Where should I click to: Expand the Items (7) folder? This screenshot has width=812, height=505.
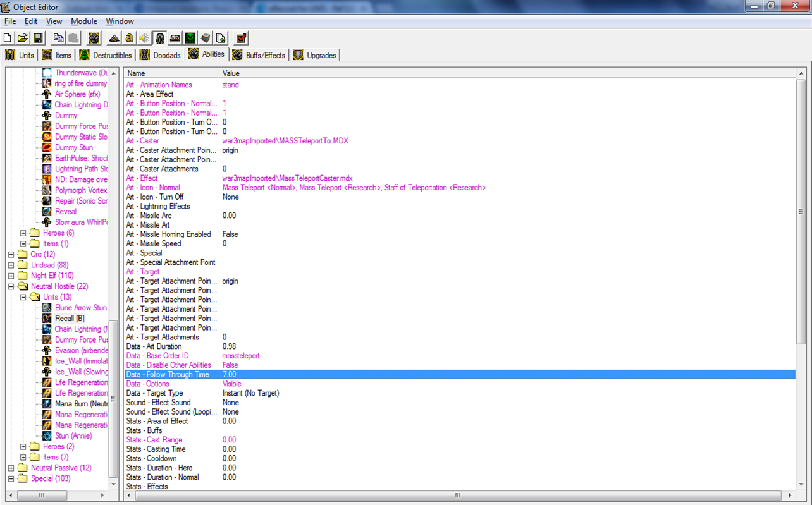(x=23, y=457)
